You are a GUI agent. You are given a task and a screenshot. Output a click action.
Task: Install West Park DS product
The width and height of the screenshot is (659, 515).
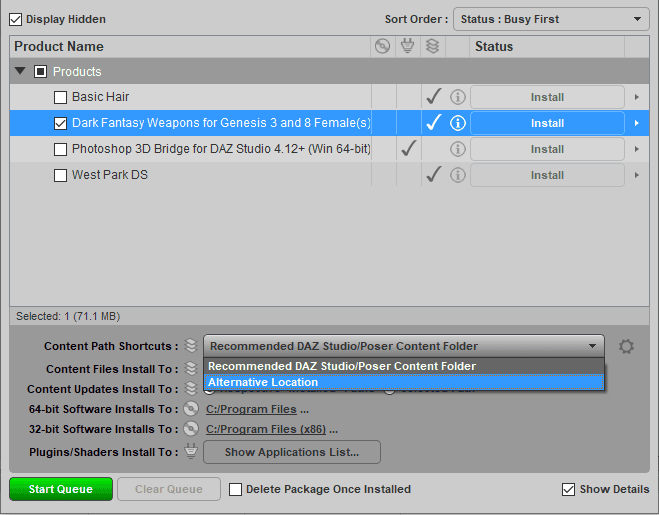[x=547, y=175]
